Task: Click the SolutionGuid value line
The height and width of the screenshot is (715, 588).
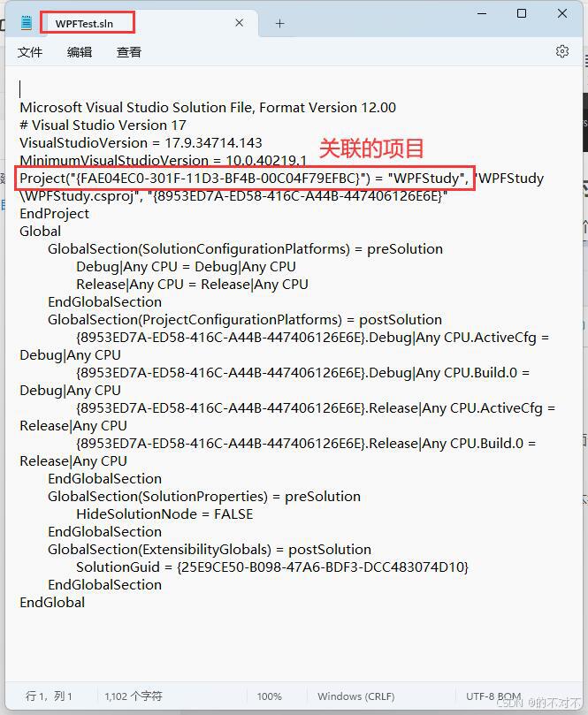Action: pyautogui.click(x=272, y=567)
